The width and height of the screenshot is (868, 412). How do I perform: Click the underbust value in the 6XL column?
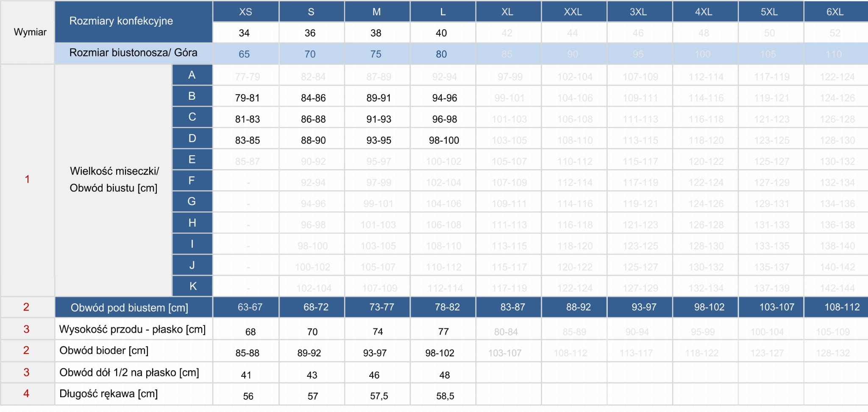[842, 307]
